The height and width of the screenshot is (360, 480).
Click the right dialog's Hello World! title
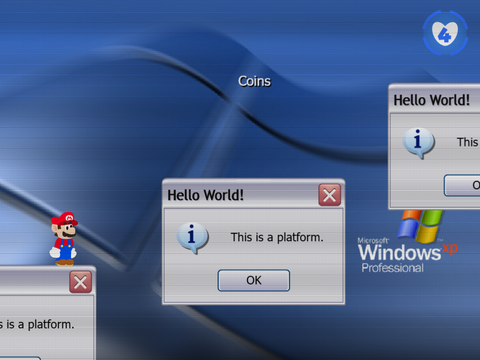point(432,100)
